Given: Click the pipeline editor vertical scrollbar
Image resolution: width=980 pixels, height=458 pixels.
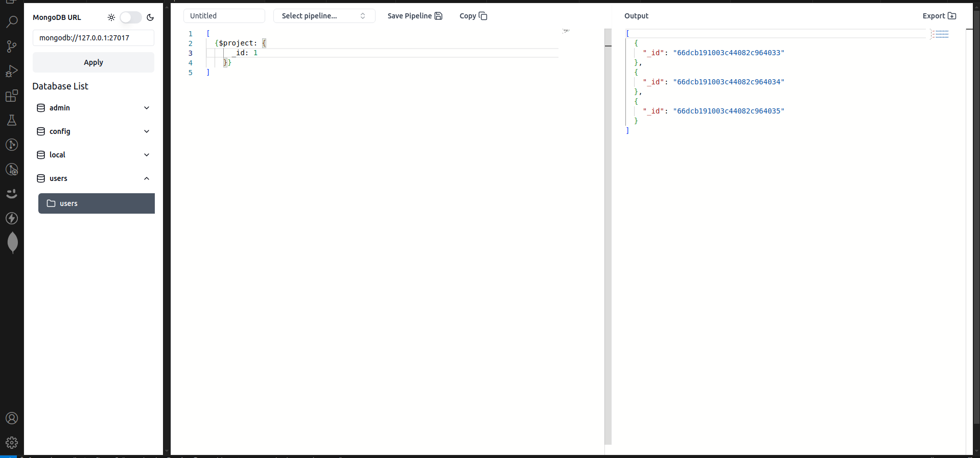Looking at the screenshot, I should (x=608, y=236).
